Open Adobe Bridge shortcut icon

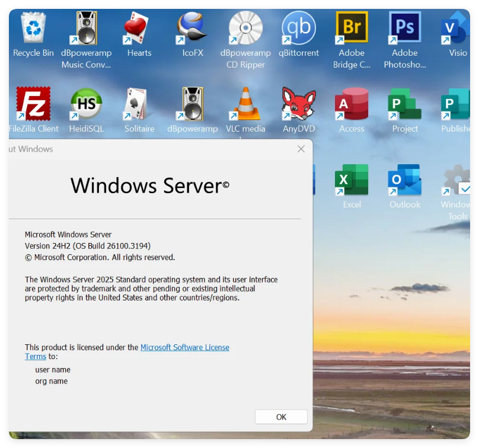(x=352, y=28)
